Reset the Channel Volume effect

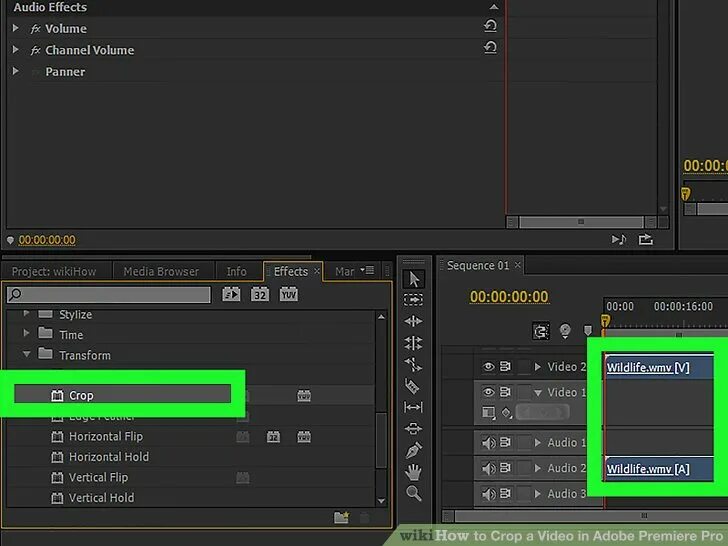(490, 47)
